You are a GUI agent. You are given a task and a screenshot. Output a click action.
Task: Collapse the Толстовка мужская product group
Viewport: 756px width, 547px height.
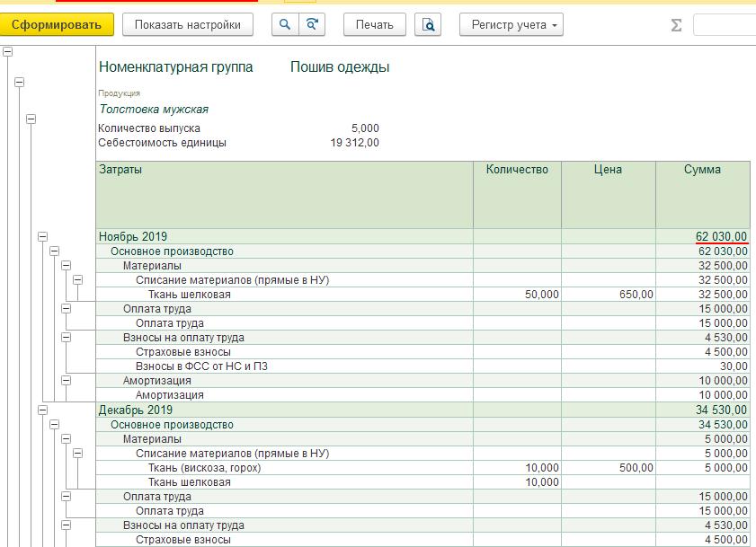pyautogui.click(x=31, y=119)
